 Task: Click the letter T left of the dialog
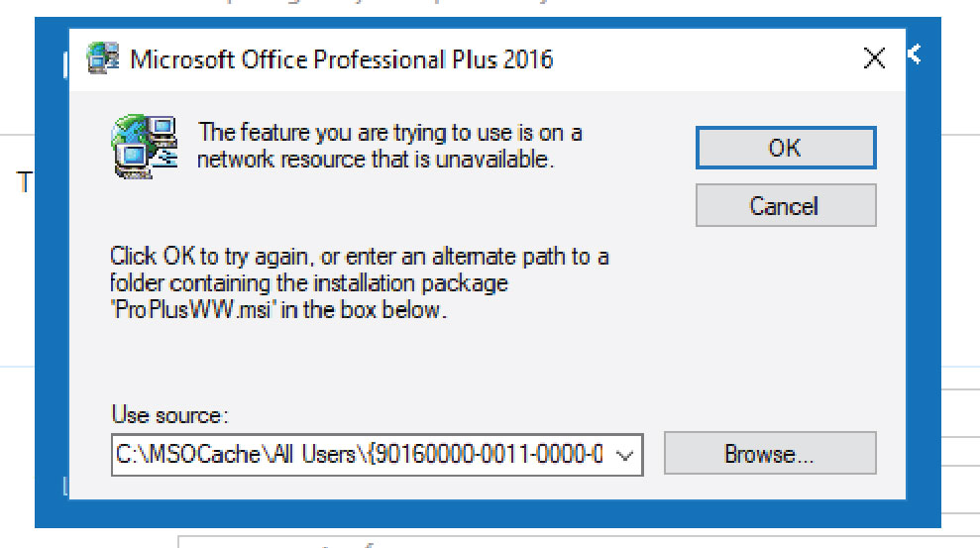[24, 182]
